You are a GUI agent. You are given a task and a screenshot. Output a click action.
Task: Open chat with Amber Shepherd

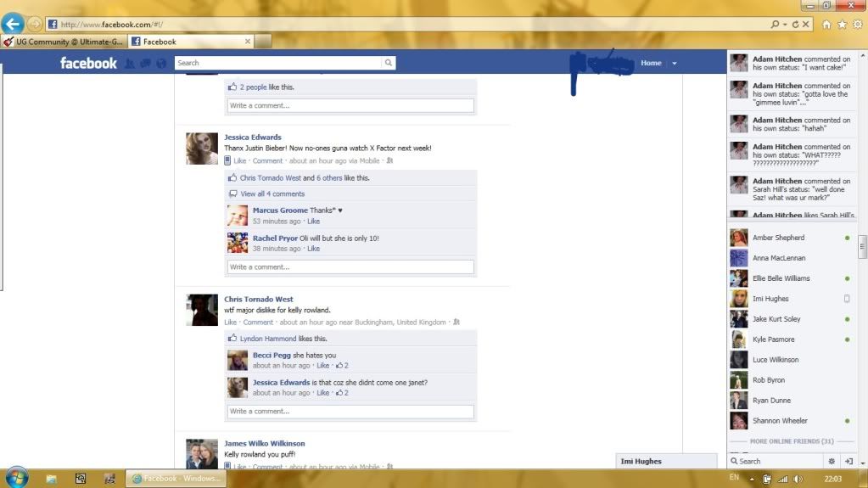pos(792,238)
